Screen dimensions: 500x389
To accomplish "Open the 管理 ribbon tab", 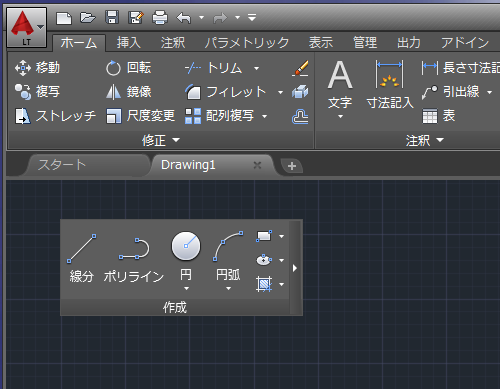I will (x=365, y=43).
